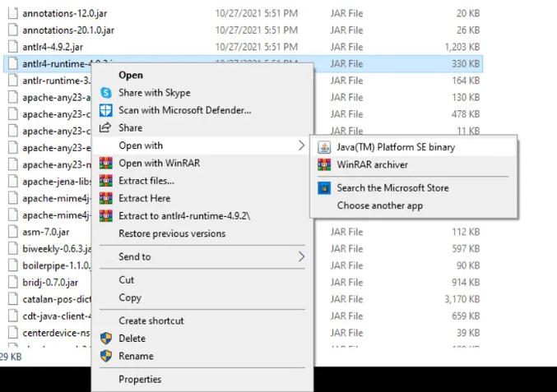The width and height of the screenshot is (557, 392).
Task: Click file icon of annotations-20.1.0.jar
Action: click(x=13, y=30)
